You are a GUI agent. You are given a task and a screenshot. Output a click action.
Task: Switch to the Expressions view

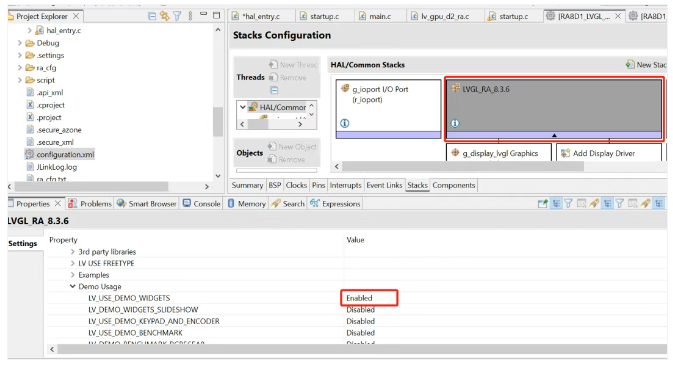point(336,204)
